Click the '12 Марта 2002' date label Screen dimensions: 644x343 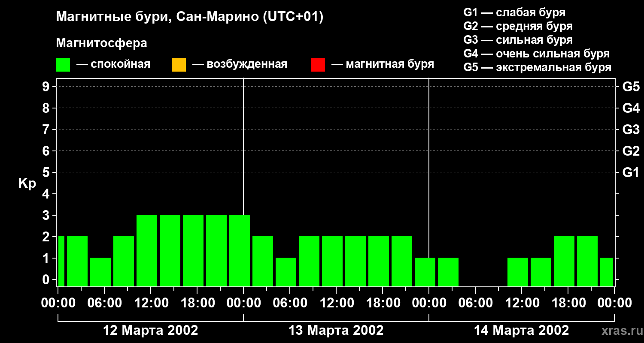151,331
